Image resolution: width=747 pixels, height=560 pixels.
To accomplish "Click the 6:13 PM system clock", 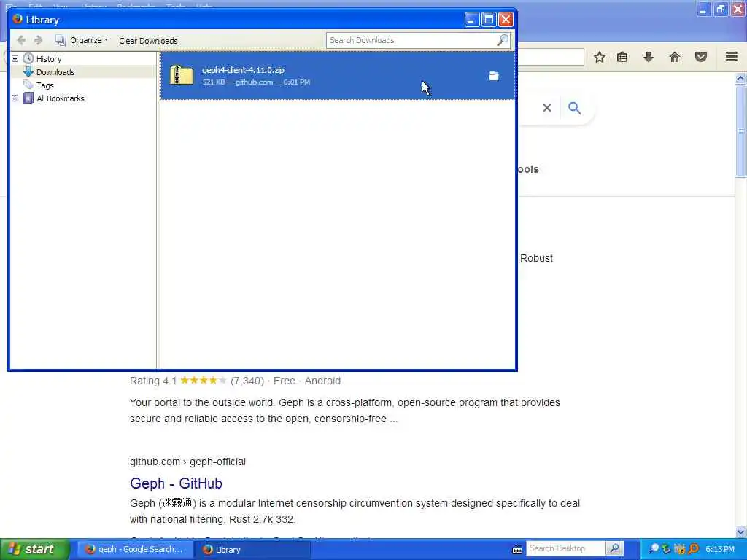I will tap(720, 550).
